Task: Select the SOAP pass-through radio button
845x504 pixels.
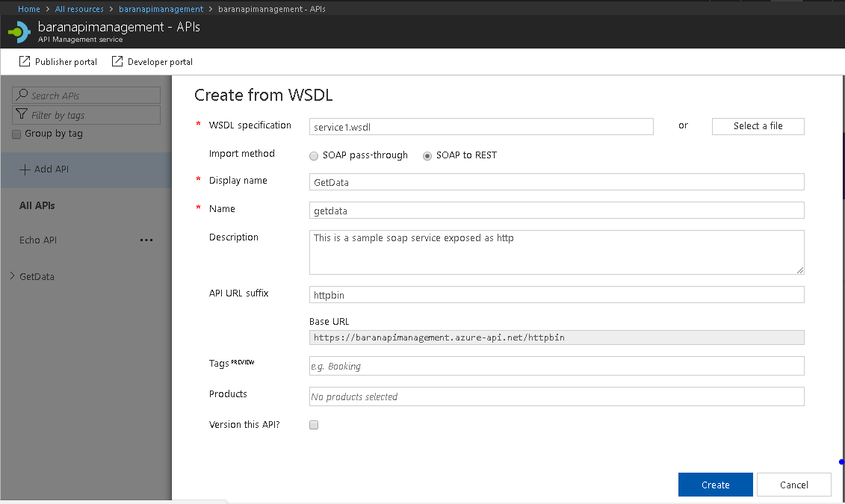Action: click(314, 156)
